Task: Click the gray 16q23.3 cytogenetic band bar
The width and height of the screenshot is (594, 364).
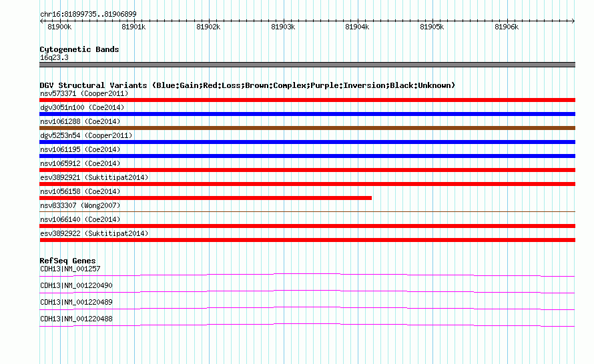Action: coord(307,65)
